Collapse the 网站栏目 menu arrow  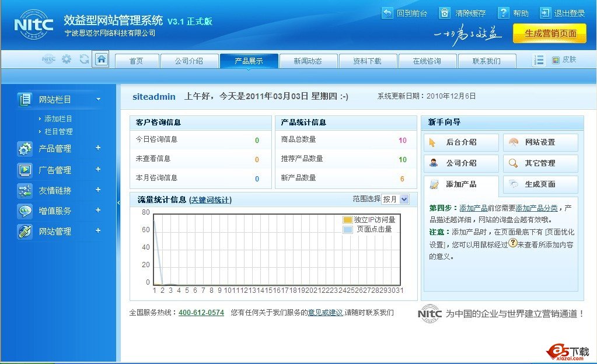[x=98, y=99]
